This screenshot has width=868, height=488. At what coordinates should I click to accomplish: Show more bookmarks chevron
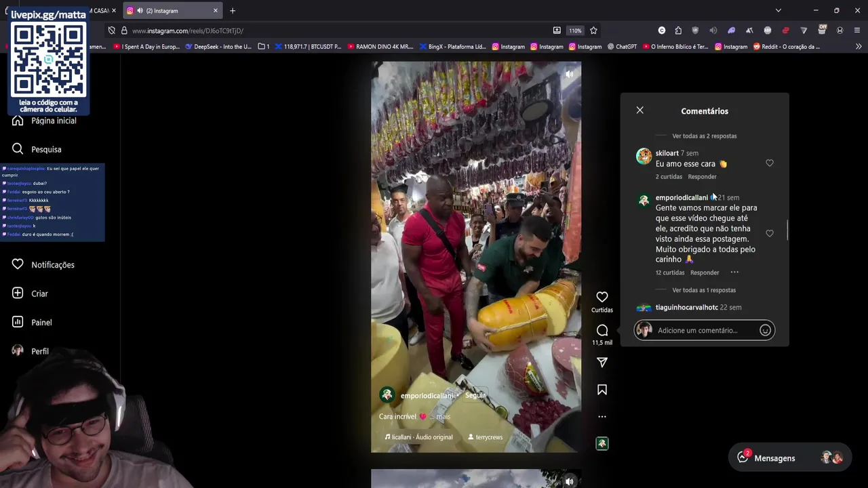[x=858, y=47]
